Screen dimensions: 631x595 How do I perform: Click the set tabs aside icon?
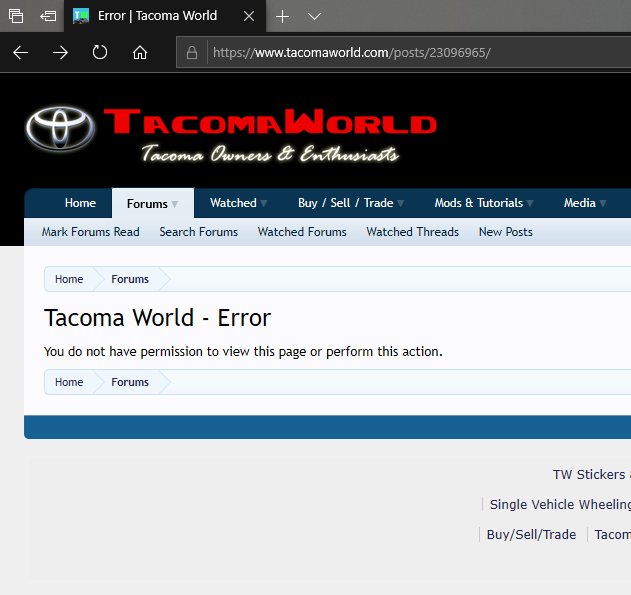[x=48, y=16]
